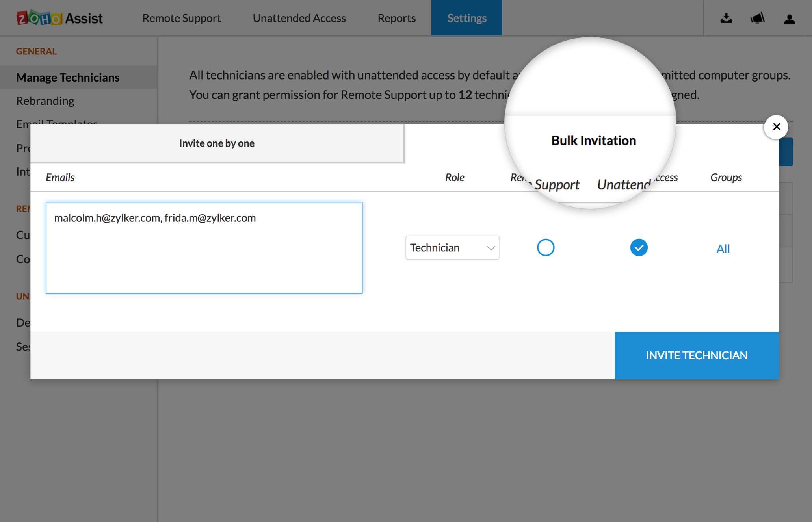Go to the Reports menu

396,18
